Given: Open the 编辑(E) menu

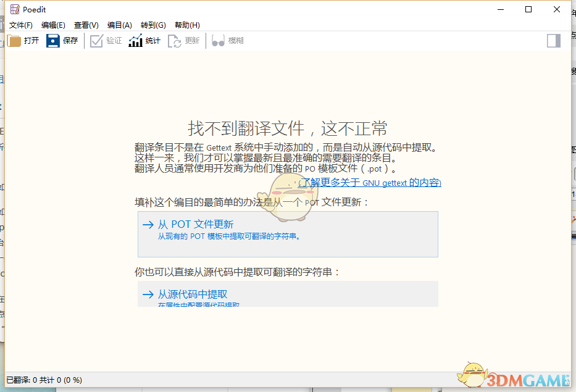Looking at the screenshot, I should click(53, 25).
